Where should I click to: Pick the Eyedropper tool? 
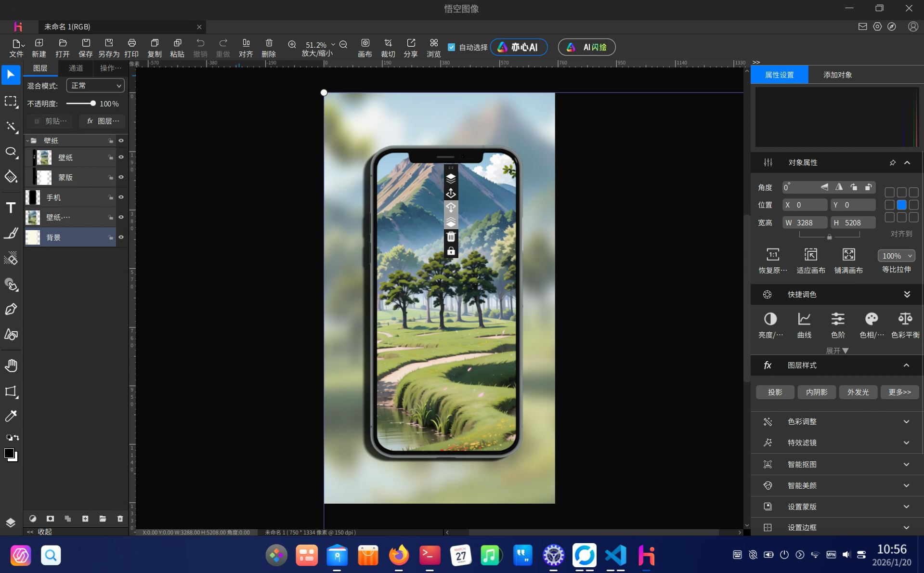pyautogui.click(x=11, y=416)
